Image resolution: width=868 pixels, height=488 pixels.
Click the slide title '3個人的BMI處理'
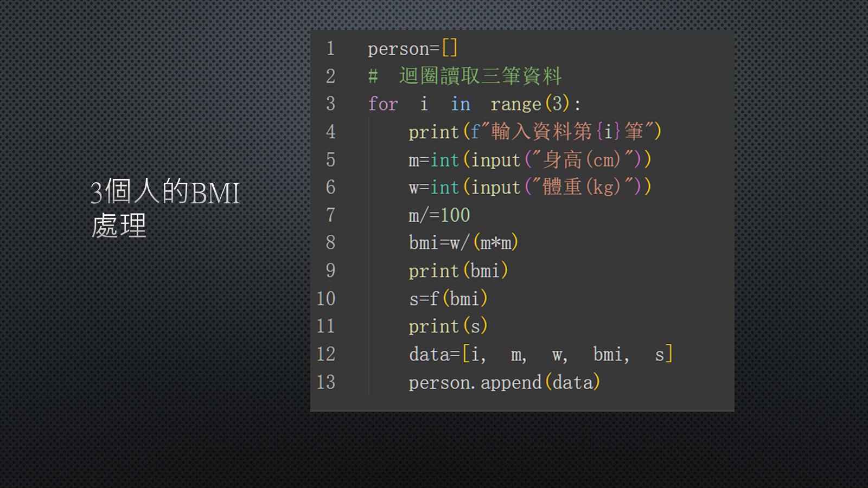pyautogui.click(x=164, y=208)
